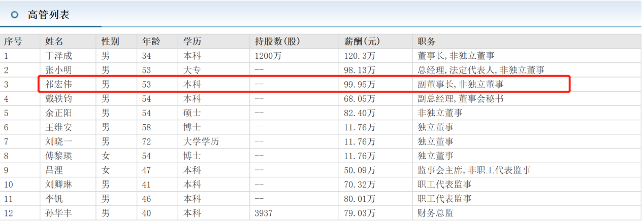Click the education 大专 in 张小明's row

[x=192, y=70]
